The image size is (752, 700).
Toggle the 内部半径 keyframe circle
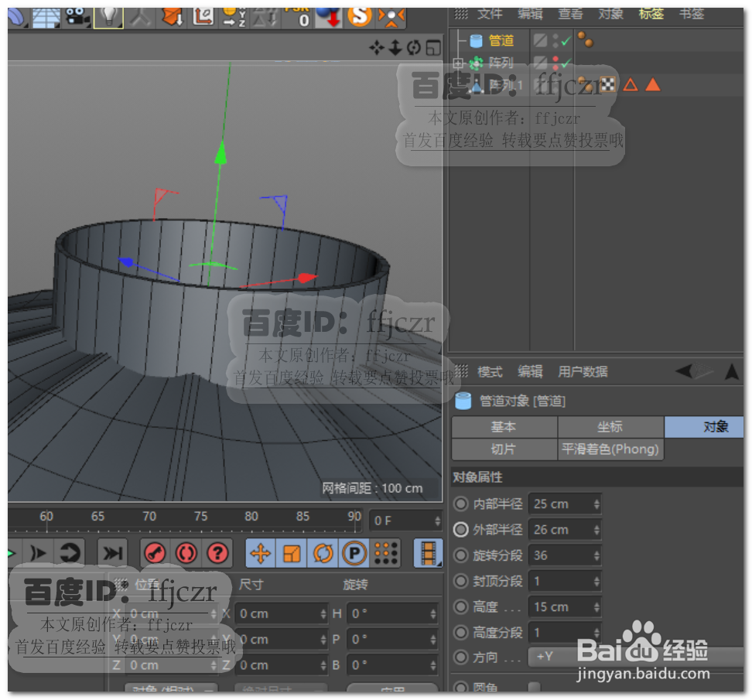click(x=460, y=504)
